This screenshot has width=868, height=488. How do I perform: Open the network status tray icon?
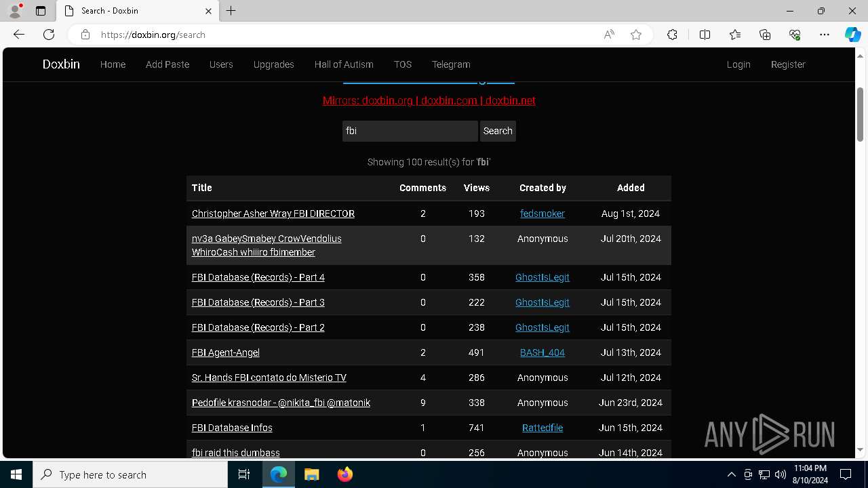(x=764, y=474)
